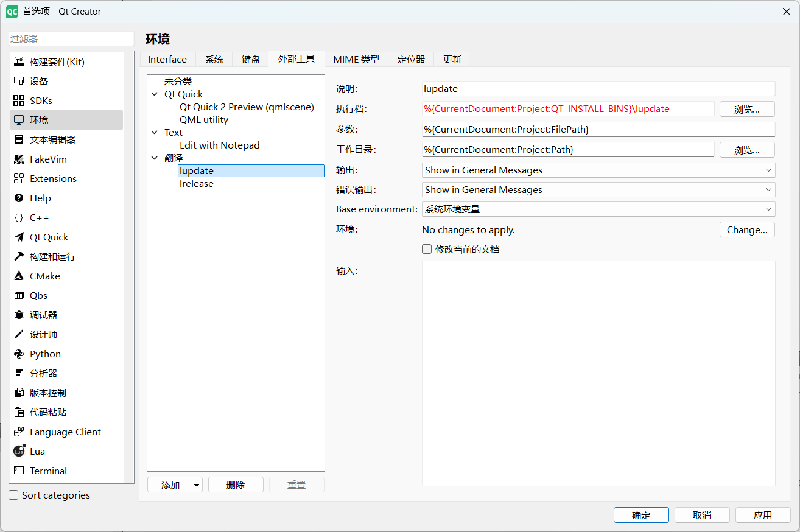Switch to the Interface tab

[x=167, y=59]
